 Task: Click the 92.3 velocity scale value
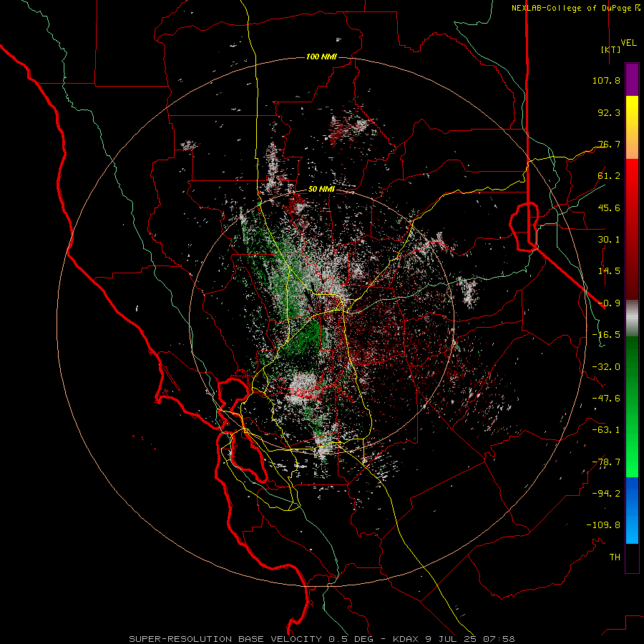(609, 112)
